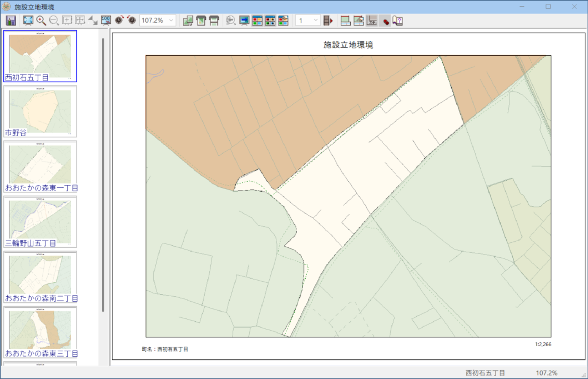The image size is (588, 379).
Task: Click the film strip play icon
Action: point(328,21)
